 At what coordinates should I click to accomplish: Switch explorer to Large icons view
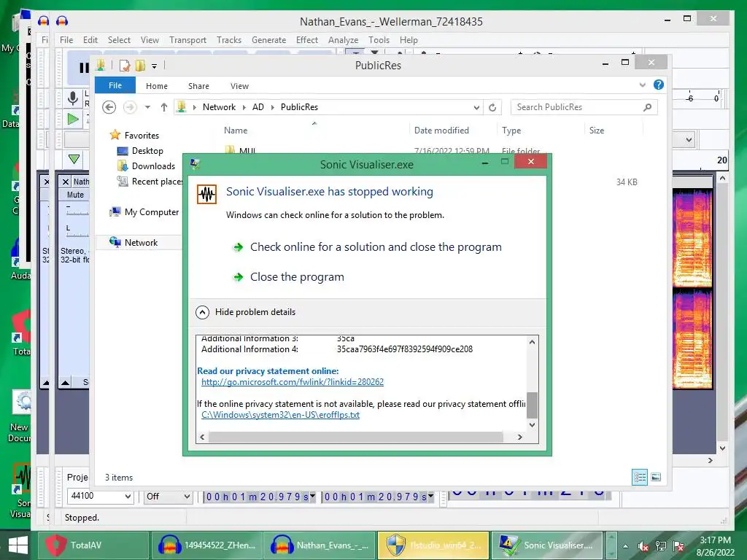pyautogui.click(x=656, y=477)
